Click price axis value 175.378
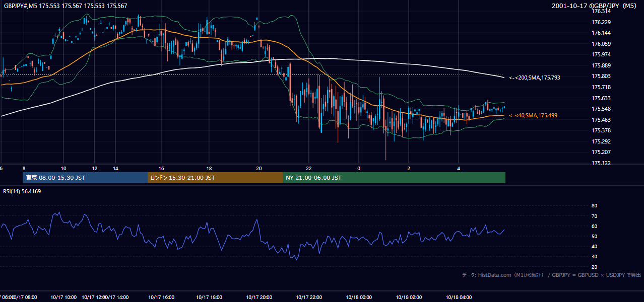This screenshot has height=302, width=644. (601, 130)
